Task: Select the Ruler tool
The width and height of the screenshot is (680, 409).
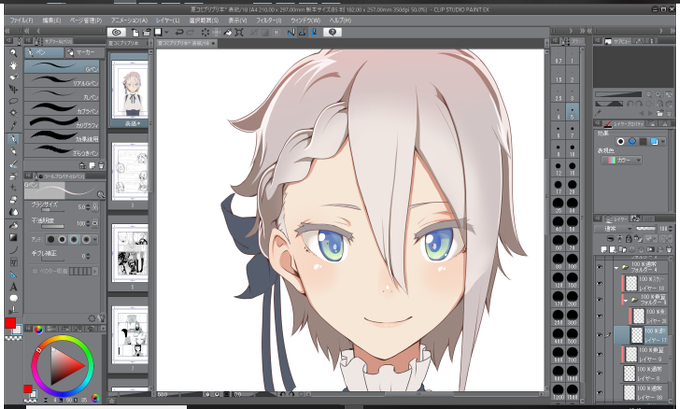Action: click(13, 275)
